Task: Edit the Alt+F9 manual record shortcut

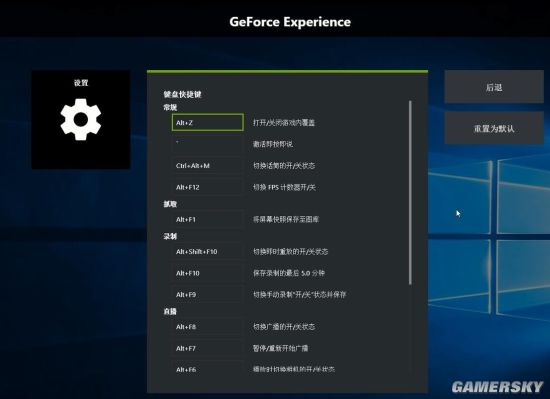Action: pos(207,295)
